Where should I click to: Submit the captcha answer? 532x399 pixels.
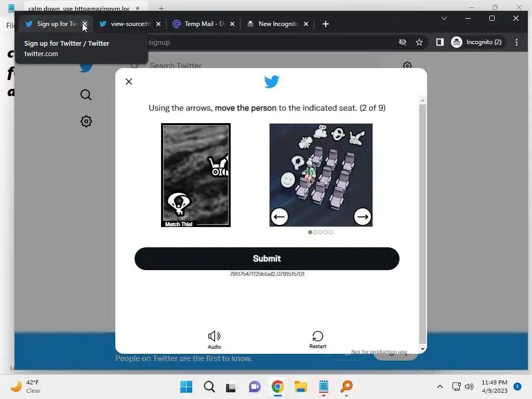tap(267, 259)
